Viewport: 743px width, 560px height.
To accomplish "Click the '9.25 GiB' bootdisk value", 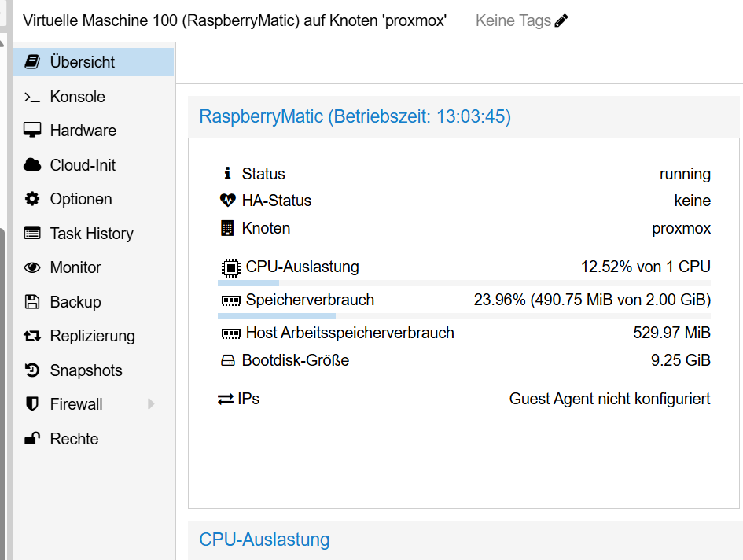I will tap(680, 360).
